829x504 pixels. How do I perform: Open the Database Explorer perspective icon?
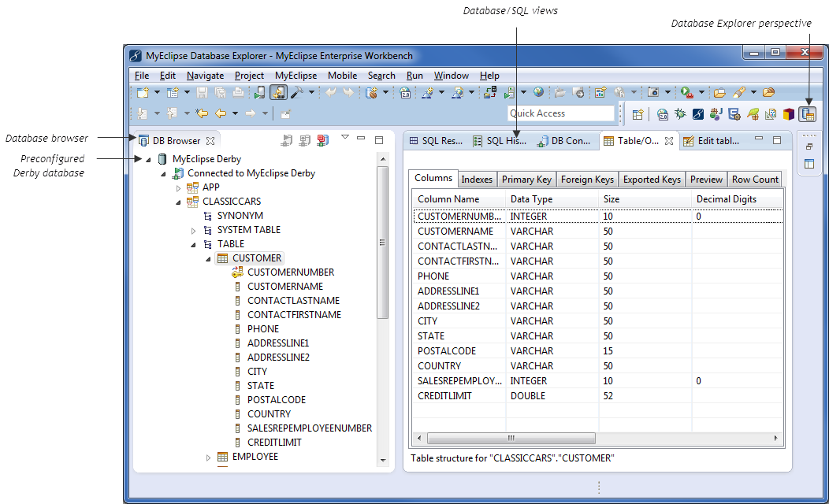click(x=807, y=114)
